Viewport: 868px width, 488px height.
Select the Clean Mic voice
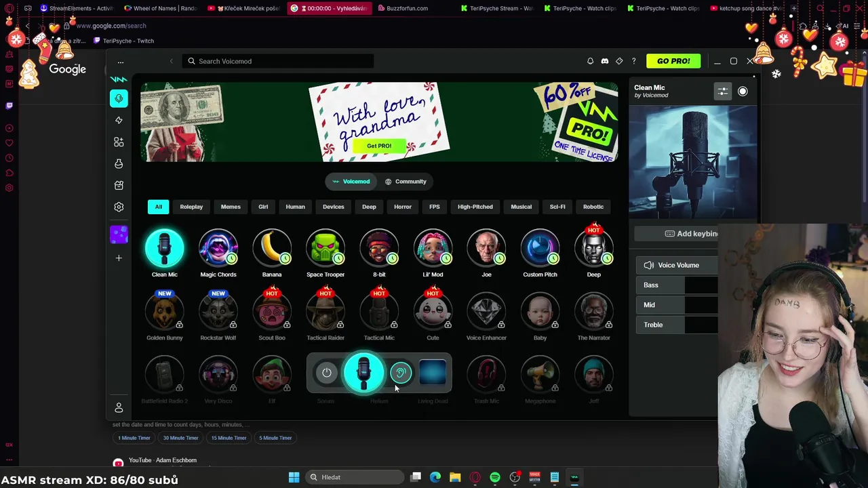(x=165, y=248)
